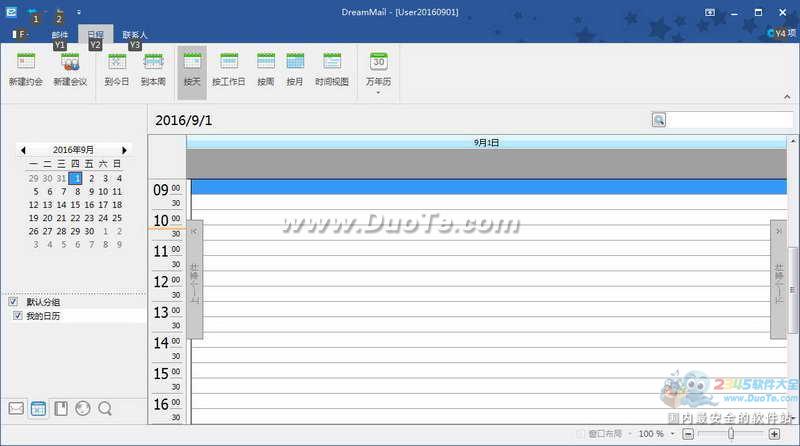This screenshot has height=446, width=800.
Task: Create a new appointment (新建约会)
Action: (x=26, y=70)
